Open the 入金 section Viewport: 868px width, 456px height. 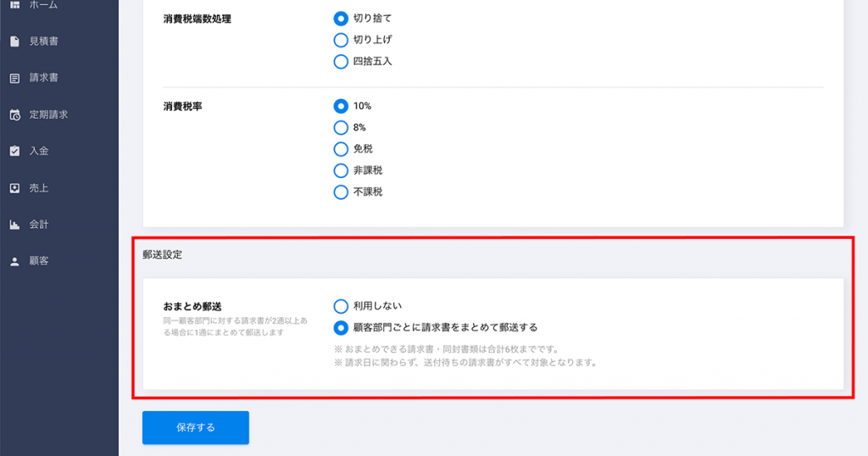[x=39, y=151]
